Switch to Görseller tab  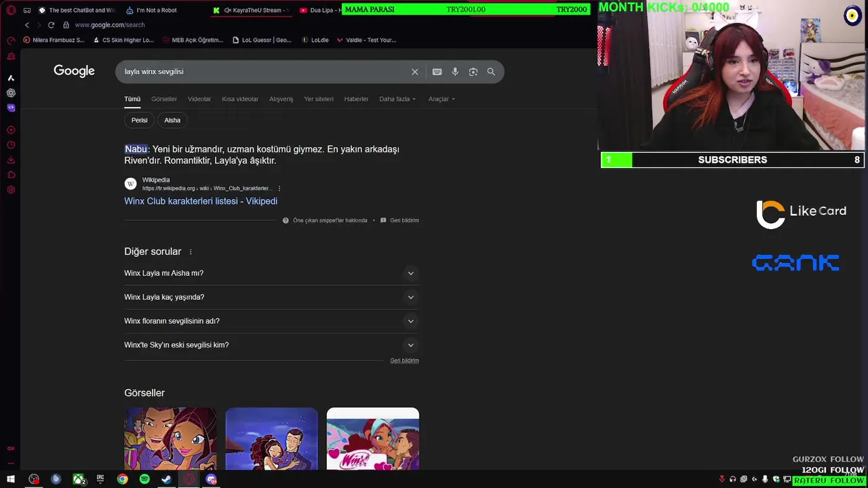coord(164,99)
